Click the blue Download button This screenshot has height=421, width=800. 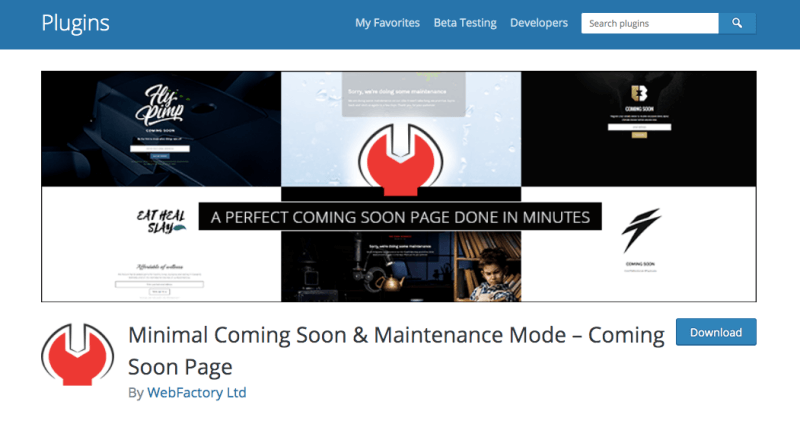[x=716, y=332]
